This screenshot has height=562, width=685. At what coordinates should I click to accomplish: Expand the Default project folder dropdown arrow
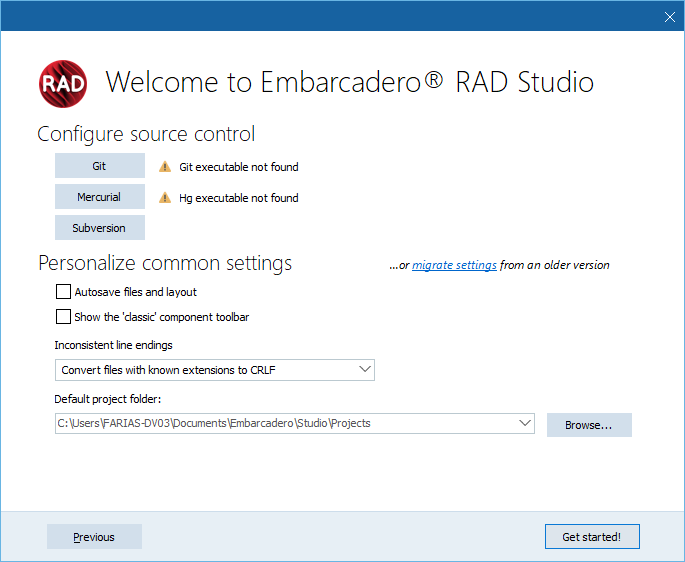click(x=525, y=423)
